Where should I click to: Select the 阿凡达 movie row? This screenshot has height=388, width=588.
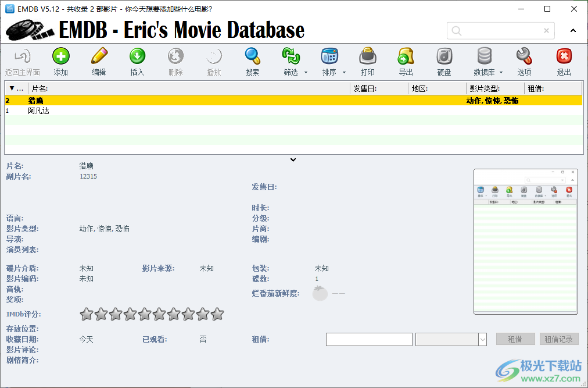[87, 111]
